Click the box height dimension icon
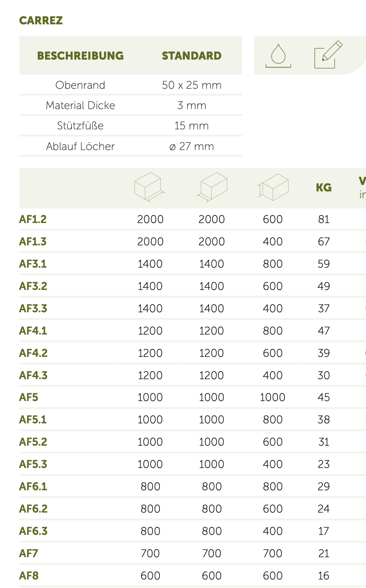 click(273, 187)
